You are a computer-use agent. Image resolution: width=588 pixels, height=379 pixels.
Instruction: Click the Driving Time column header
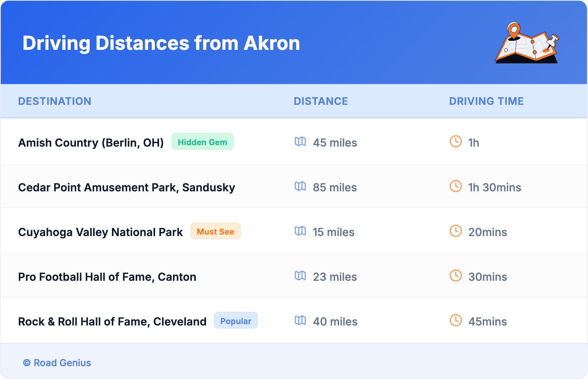click(x=486, y=101)
